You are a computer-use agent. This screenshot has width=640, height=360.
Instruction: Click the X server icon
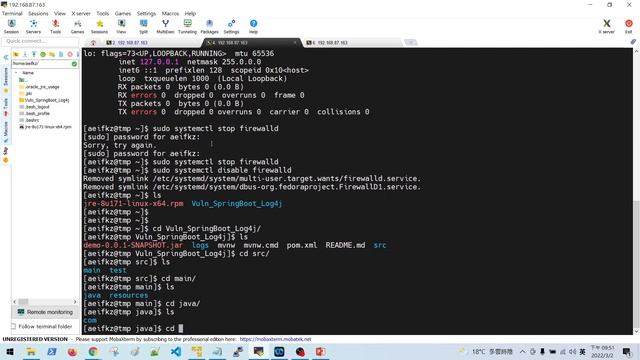pos(607,27)
